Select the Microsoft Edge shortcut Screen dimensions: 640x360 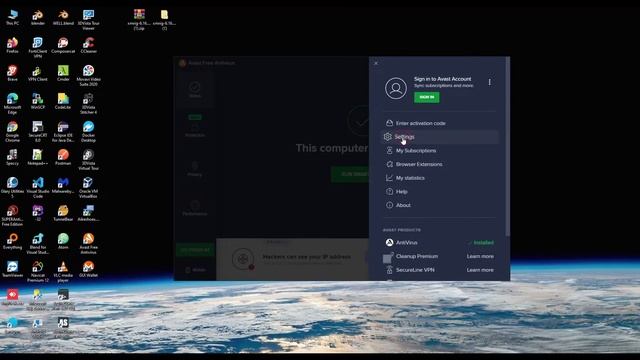coord(12,104)
